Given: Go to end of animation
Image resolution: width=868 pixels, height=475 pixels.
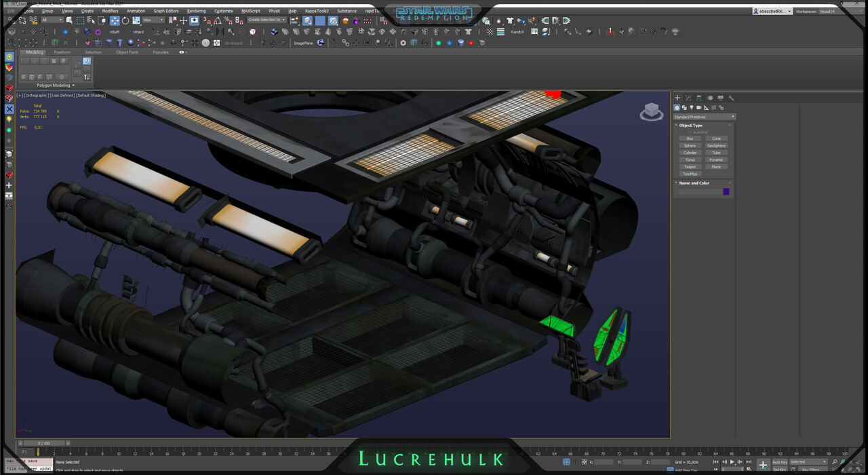Looking at the screenshot, I should pyautogui.click(x=749, y=462).
